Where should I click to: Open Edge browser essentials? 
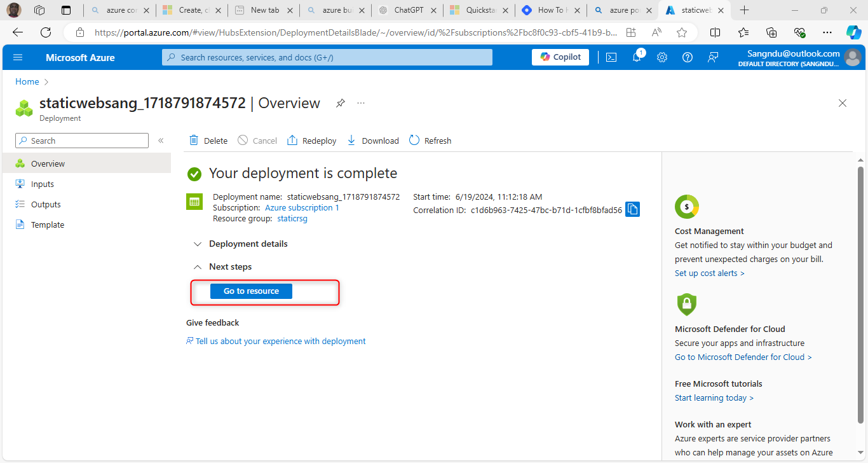(x=799, y=32)
